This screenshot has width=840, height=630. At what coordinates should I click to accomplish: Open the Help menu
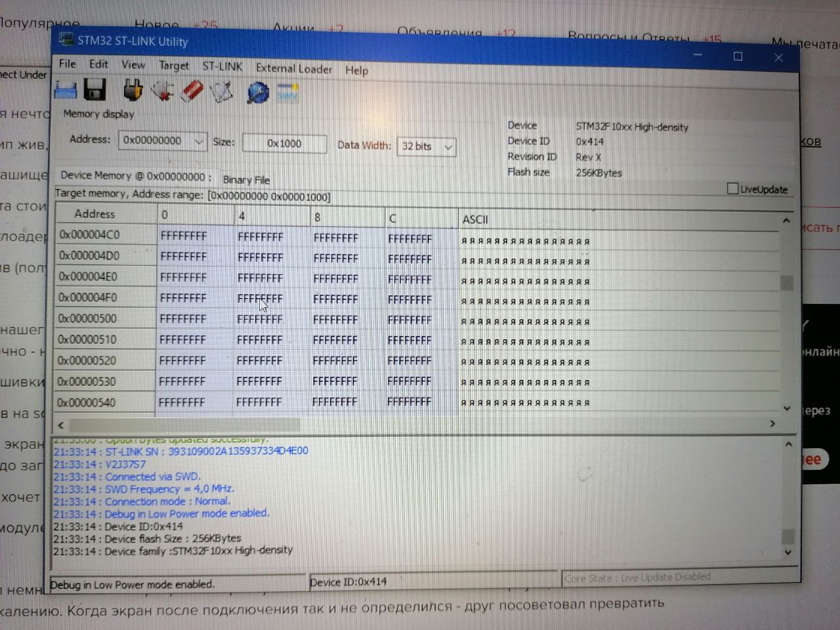356,70
